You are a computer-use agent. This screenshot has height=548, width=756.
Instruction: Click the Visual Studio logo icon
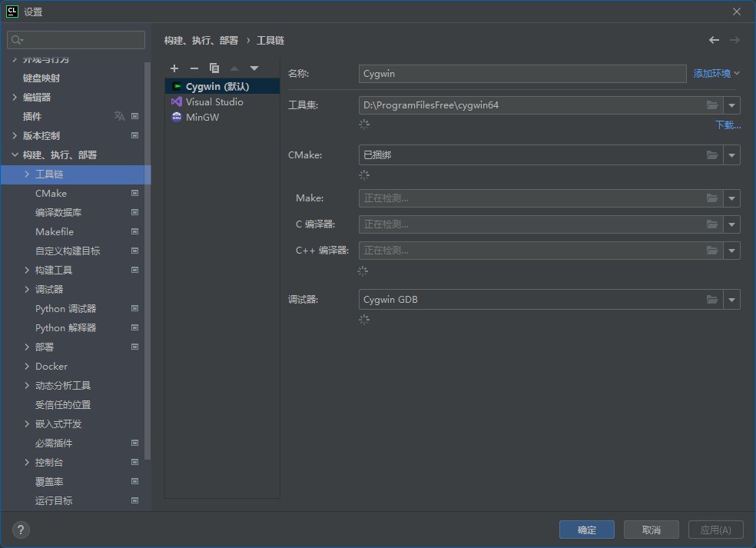(x=177, y=101)
